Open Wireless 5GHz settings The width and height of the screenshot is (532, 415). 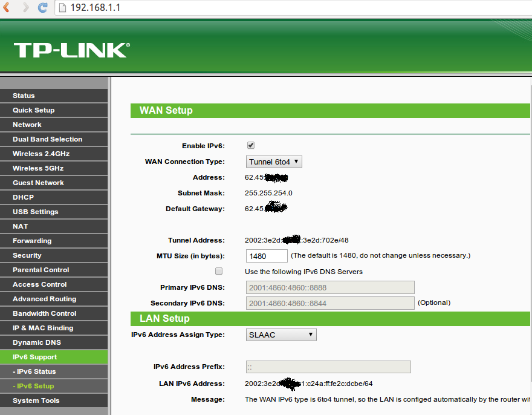[x=54, y=168]
